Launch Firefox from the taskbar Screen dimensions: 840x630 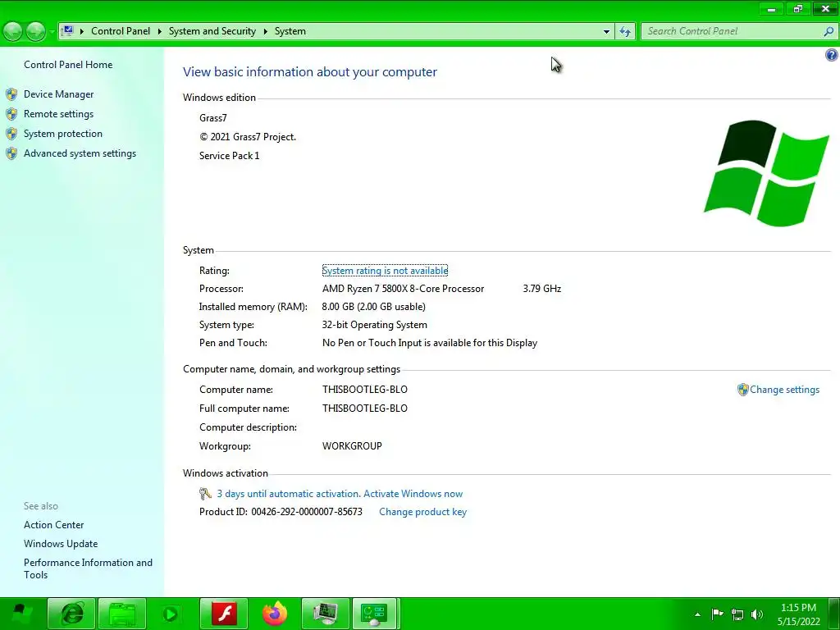pyautogui.click(x=274, y=614)
